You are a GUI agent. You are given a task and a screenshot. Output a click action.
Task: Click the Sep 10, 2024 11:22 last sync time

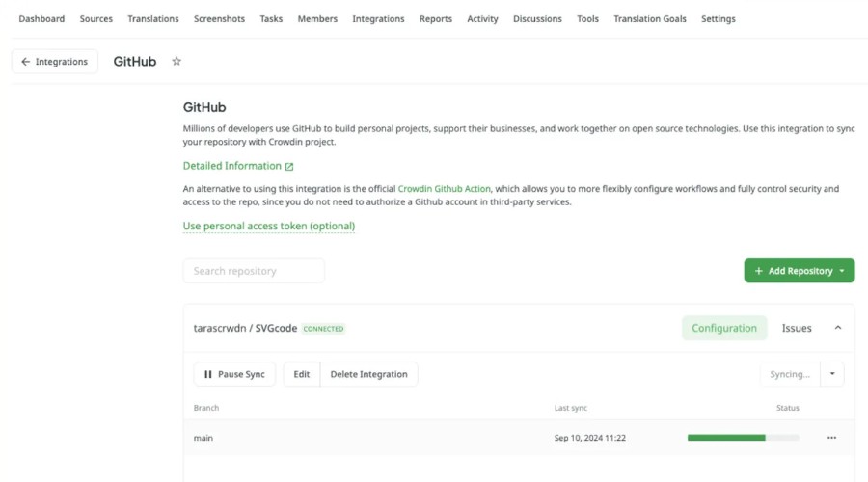(589, 438)
